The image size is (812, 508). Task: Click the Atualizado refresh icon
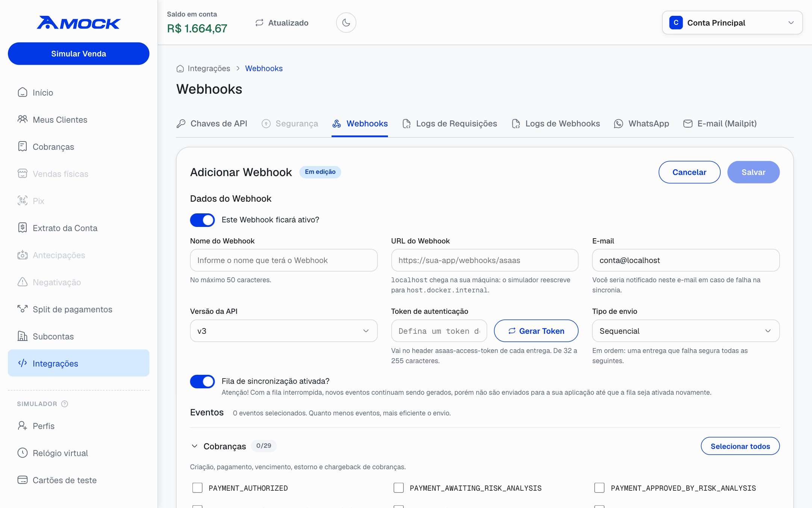pyautogui.click(x=259, y=23)
